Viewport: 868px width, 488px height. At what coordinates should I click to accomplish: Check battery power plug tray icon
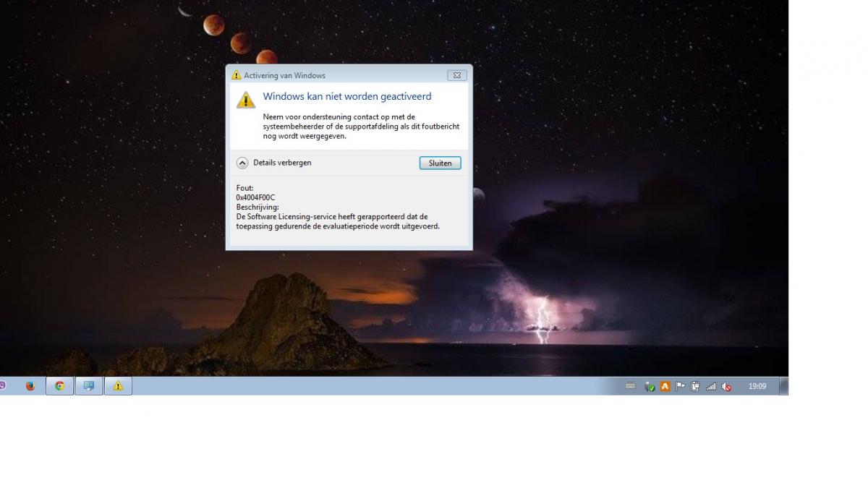tap(695, 387)
